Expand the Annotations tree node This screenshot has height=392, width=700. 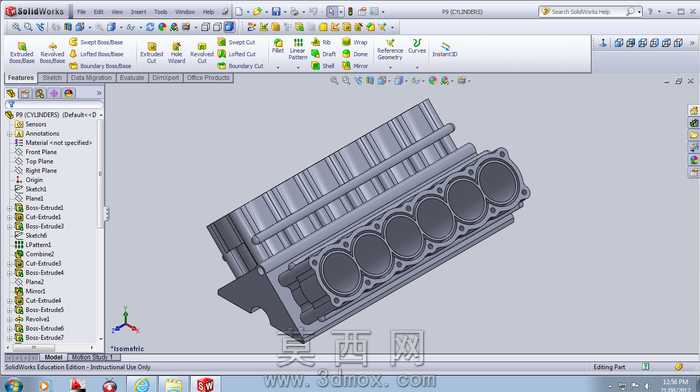(10, 133)
